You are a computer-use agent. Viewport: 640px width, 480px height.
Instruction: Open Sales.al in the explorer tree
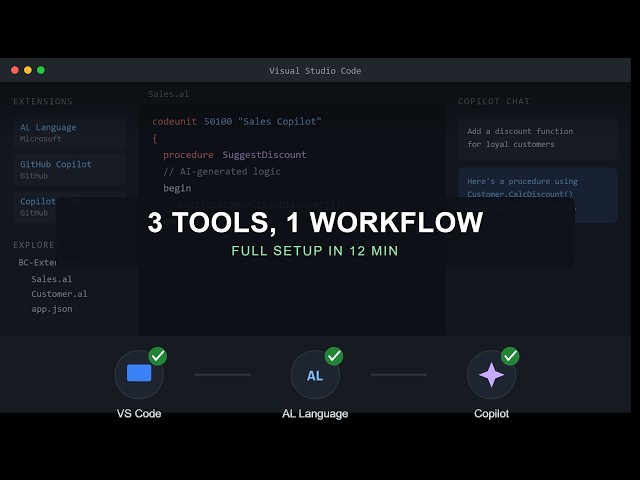pyautogui.click(x=52, y=279)
